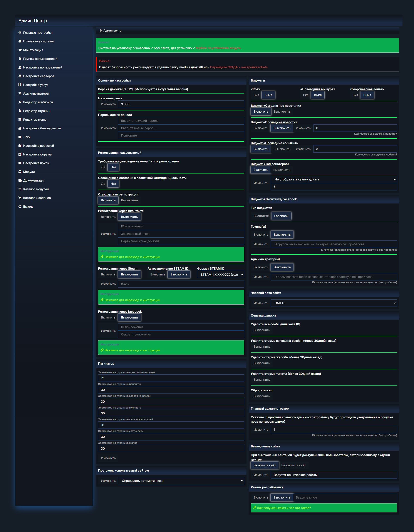The width and height of the screenshot is (414, 532).
Task: Open the site protocol dropdown
Action: (181, 481)
